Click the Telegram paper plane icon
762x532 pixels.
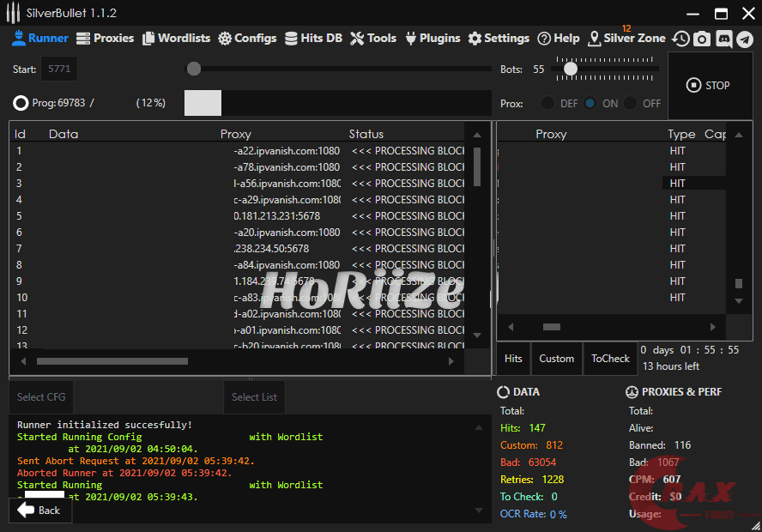click(744, 39)
